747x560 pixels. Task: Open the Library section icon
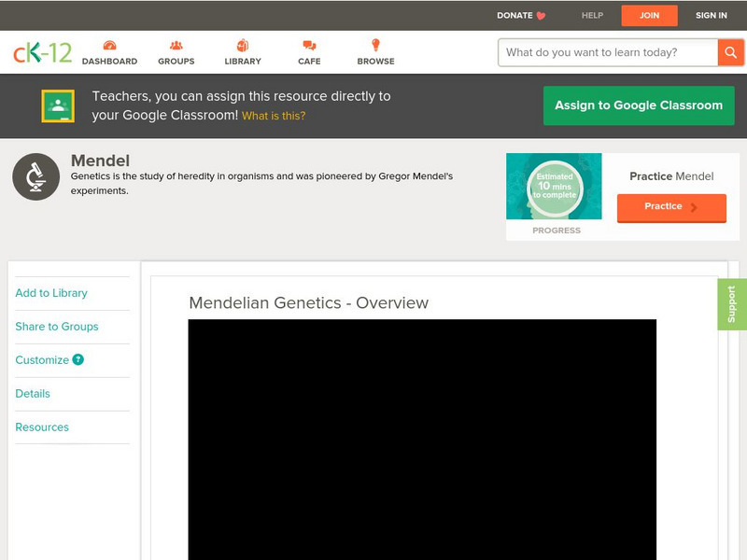243,44
